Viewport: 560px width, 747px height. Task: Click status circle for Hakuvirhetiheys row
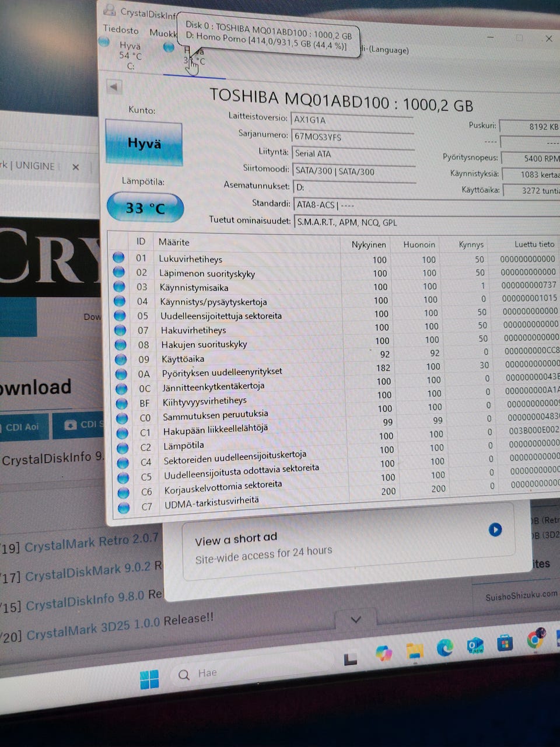click(x=120, y=330)
